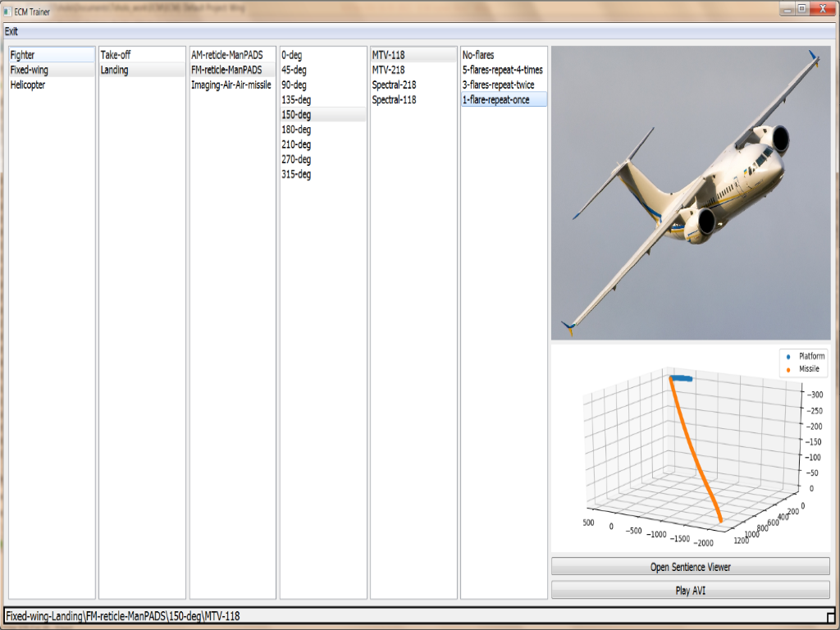Select Imaging-Air-Air-missile option
Viewport: 840px width, 630px height.
231,85
